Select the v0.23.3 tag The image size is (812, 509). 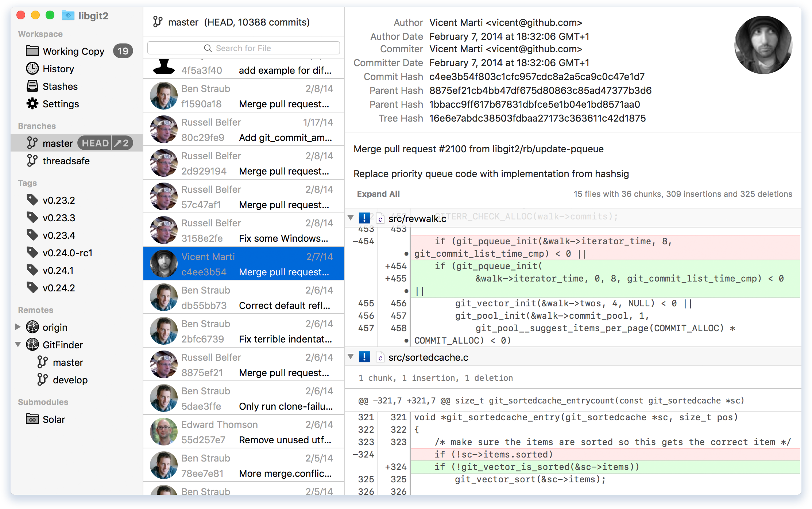tap(59, 218)
